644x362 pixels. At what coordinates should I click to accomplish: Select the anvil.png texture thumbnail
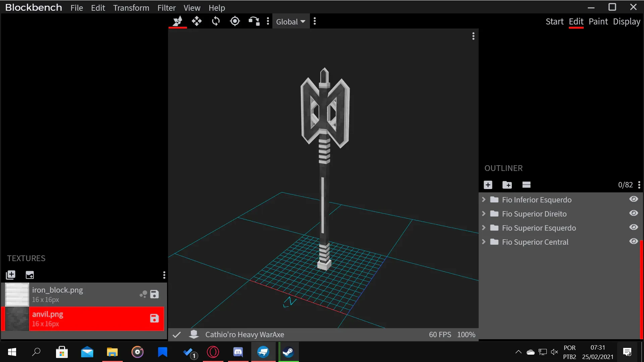coord(17,319)
